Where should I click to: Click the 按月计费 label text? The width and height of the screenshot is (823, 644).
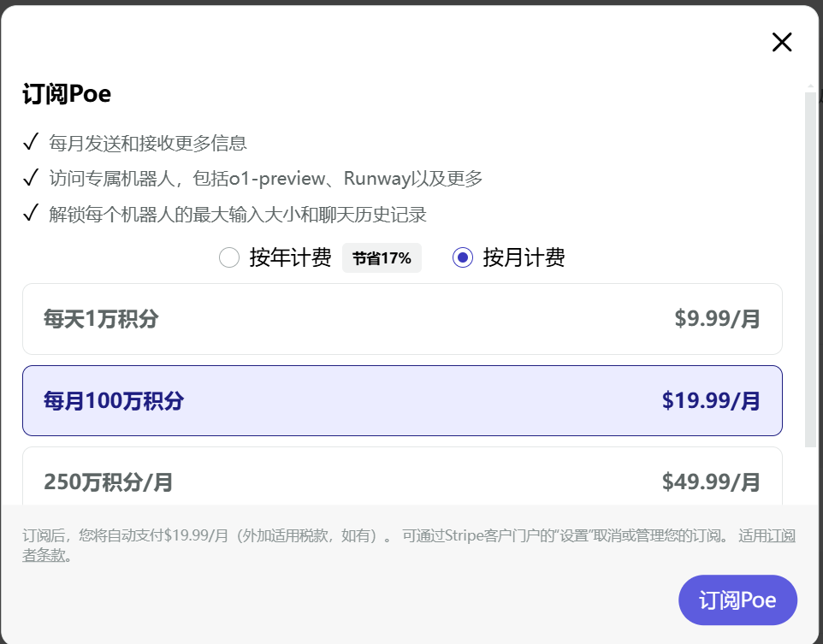coord(524,257)
